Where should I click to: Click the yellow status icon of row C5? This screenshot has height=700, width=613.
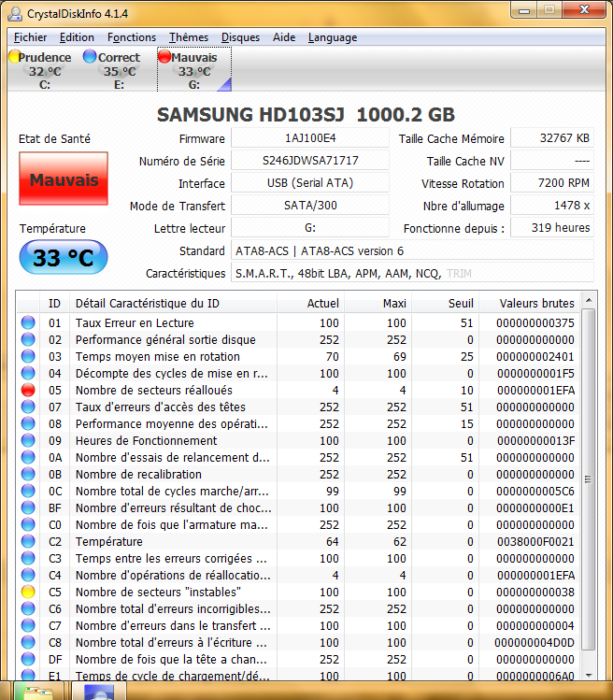28,592
